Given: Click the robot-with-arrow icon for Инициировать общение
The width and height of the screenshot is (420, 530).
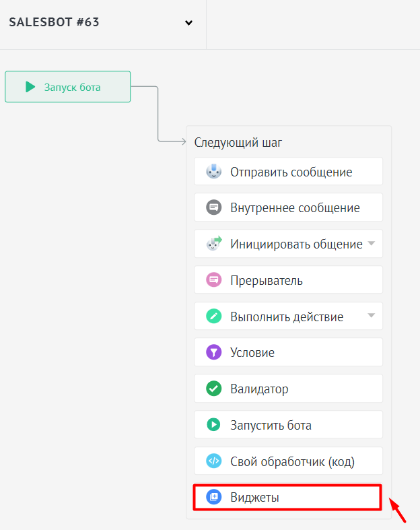Looking at the screenshot, I should pos(213,244).
